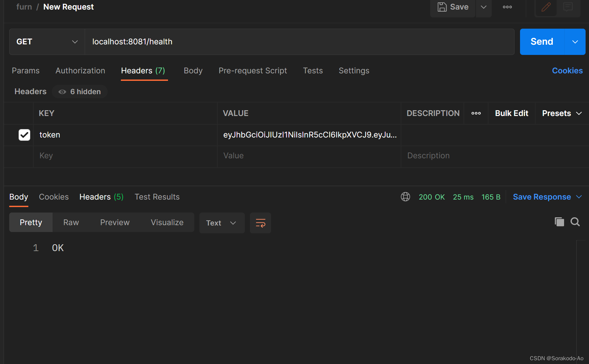Copy the response body using copy icon
This screenshot has height=364, width=589.
click(559, 222)
